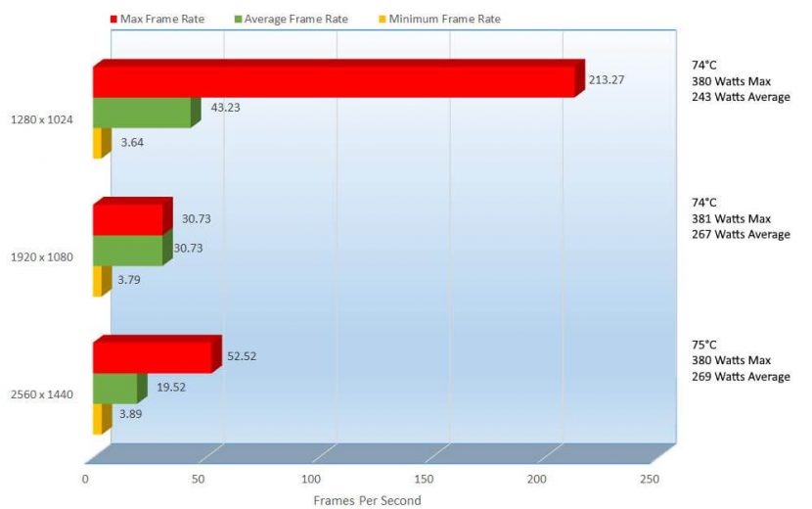Select the 52.52 data label

242,356
